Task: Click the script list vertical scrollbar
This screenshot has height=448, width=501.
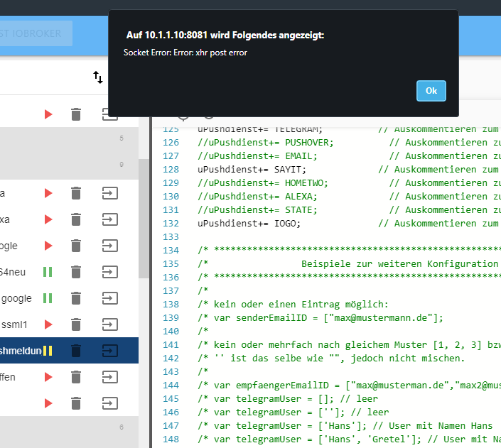Action: (144, 213)
